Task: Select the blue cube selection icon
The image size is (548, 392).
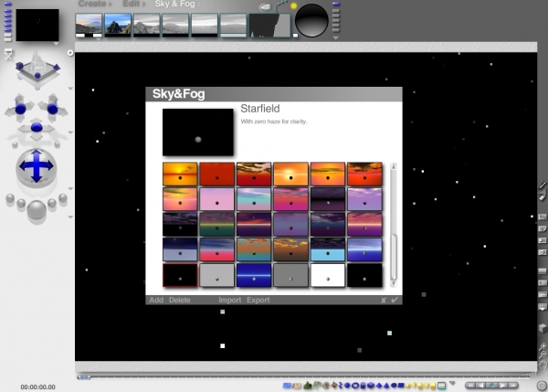Action: click(371, 386)
